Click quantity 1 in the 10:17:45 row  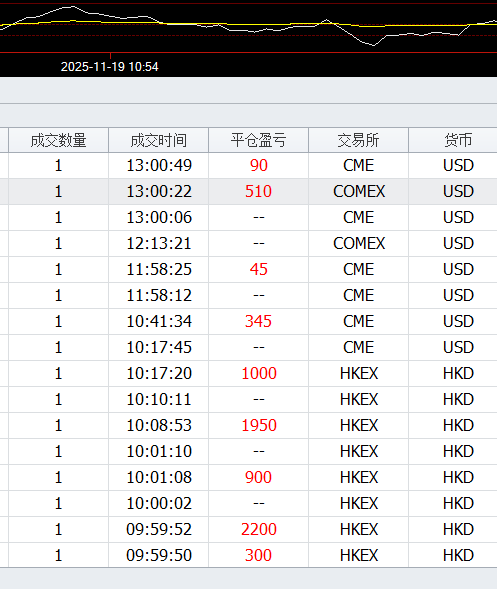(x=58, y=347)
